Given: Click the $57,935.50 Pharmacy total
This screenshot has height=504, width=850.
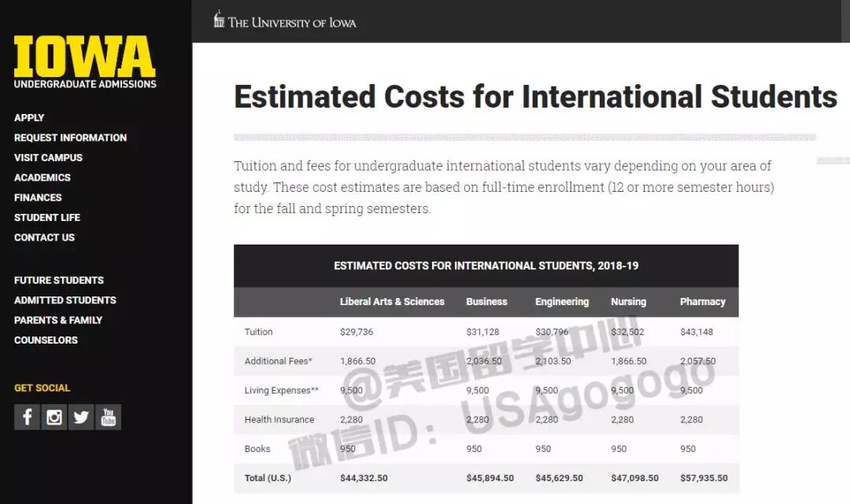Looking at the screenshot, I should [704, 478].
